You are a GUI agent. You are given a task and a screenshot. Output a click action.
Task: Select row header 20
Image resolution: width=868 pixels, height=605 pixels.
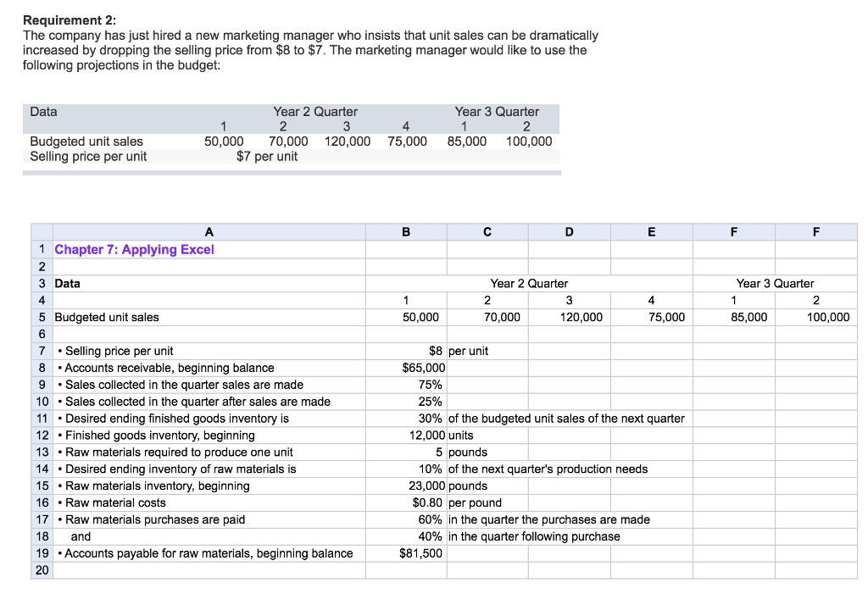click(x=42, y=570)
